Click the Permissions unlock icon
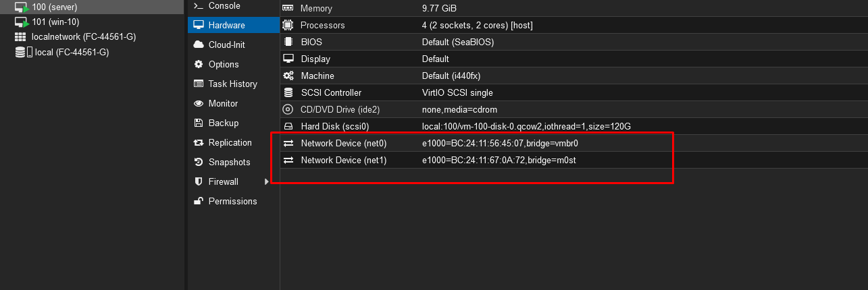 (x=199, y=202)
